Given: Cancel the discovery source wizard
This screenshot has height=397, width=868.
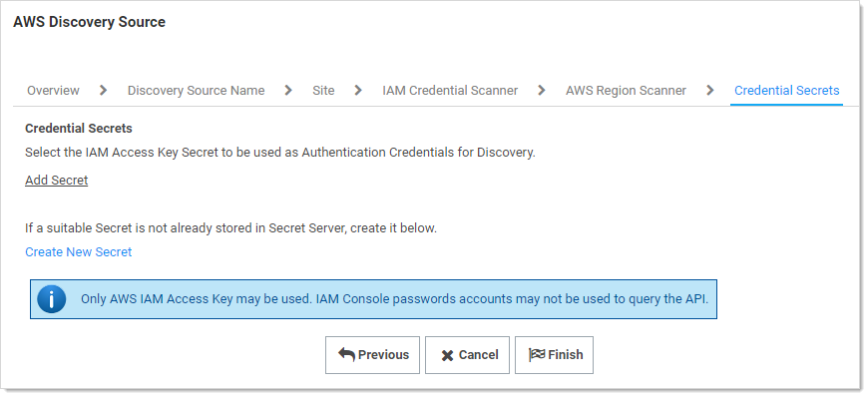Looking at the screenshot, I should point(467,355).
